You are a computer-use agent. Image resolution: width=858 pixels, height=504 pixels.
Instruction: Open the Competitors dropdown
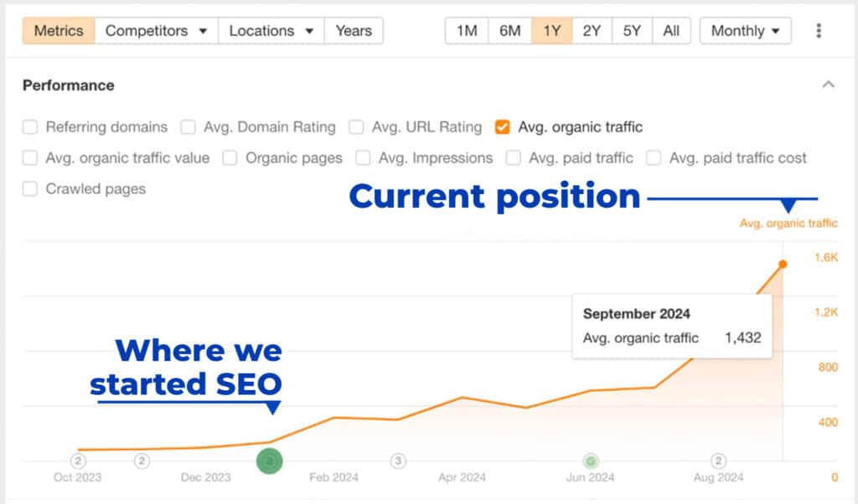(x=156, y=31)
